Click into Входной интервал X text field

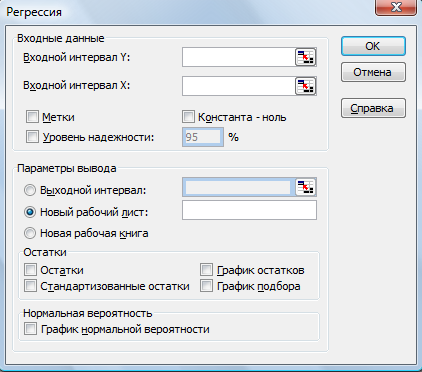click(x=239, y=86)
